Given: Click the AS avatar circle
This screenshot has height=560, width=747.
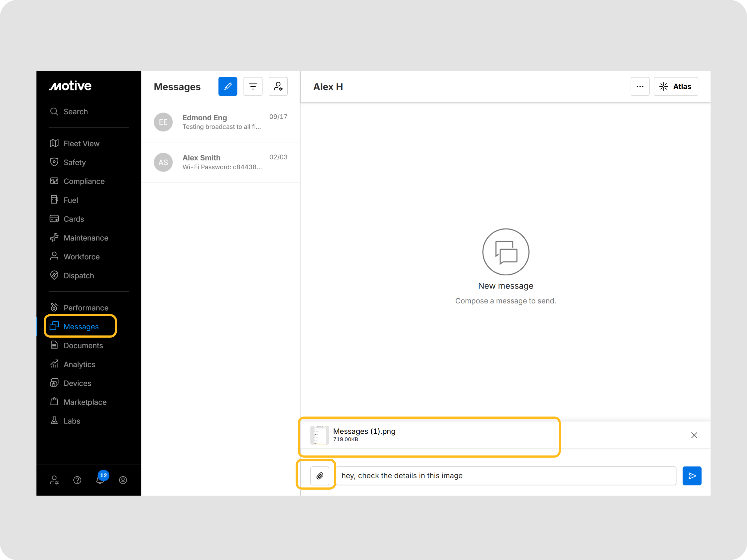Looking at the screenshot, I should point(163,162).
